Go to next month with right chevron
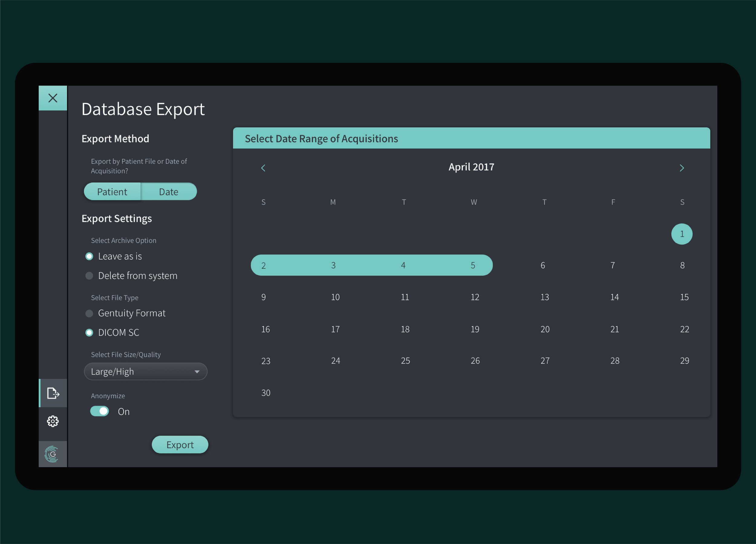 coord(682,168)
